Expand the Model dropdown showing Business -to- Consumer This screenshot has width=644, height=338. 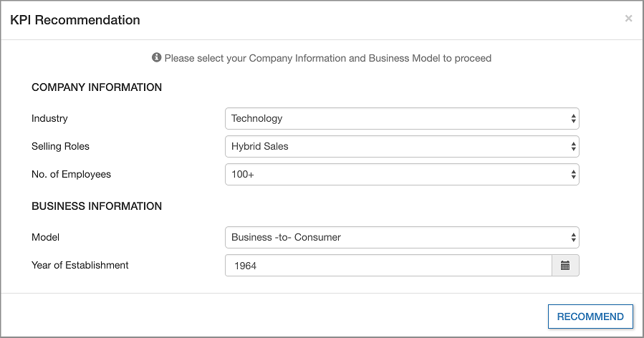click(401, 237)
